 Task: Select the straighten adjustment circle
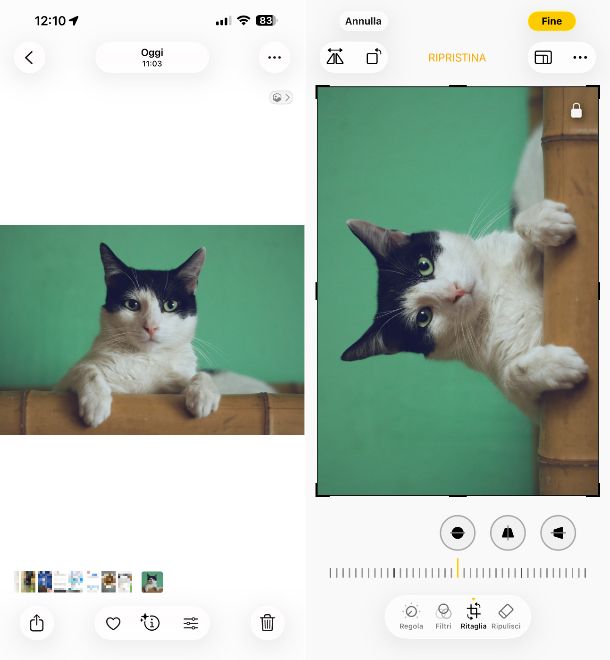[457, 533]
